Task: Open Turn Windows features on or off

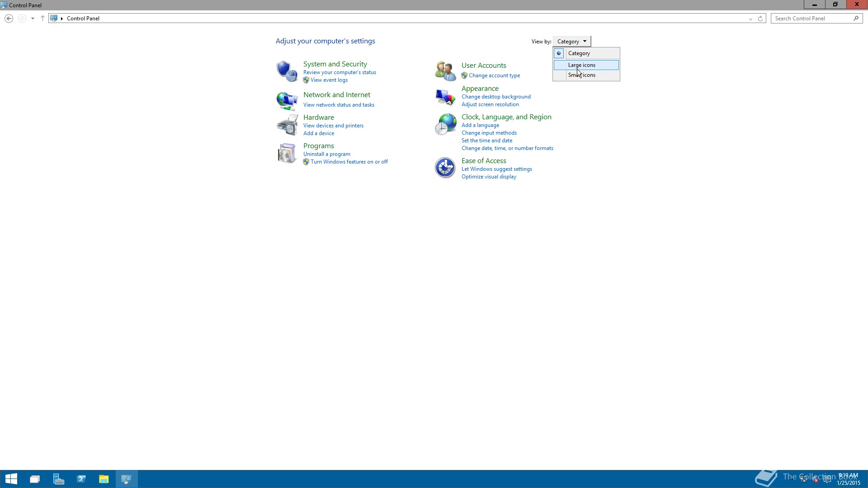Action: 349,162
